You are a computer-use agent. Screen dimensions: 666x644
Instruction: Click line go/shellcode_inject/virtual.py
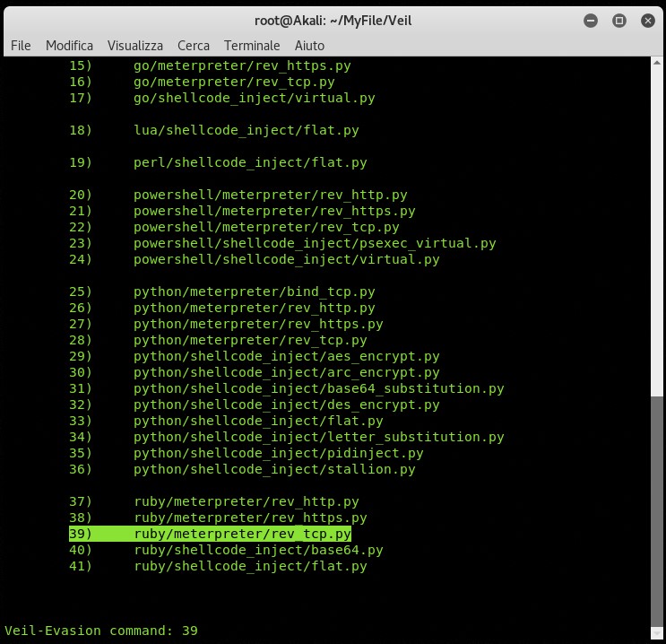[254, 98]
